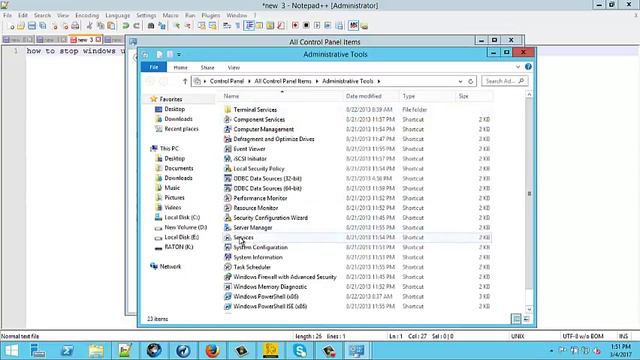The height and width of the screenshot is (360, 640).
Task: Click Notepad++ Save toolbar icon
Action: (31, 26)
